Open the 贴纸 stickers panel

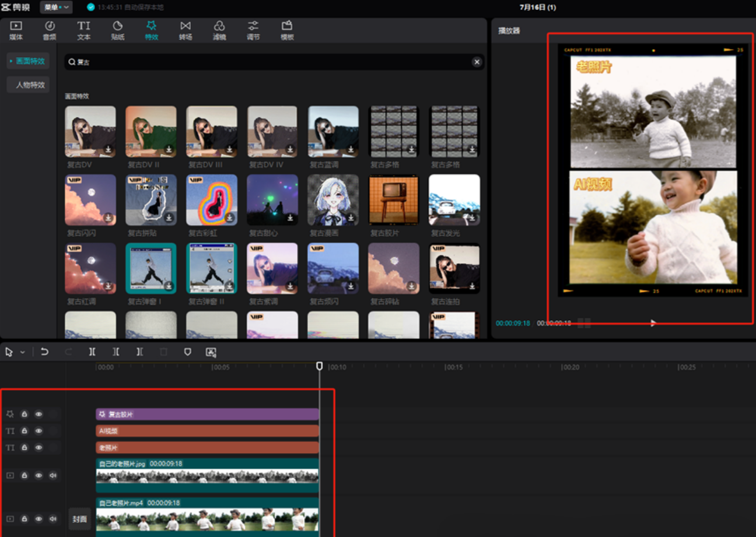pyautogui.click(x=118, y=30)
